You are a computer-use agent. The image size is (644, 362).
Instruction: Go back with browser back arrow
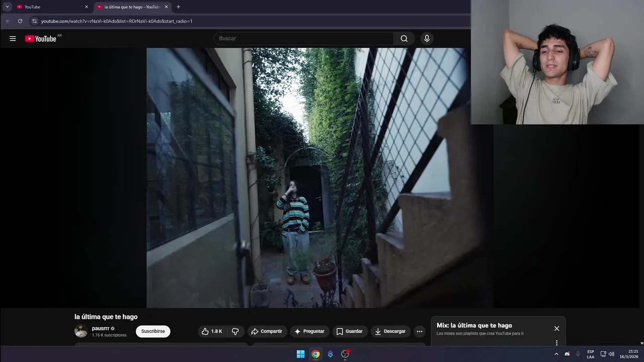pyautogui.click(x=8, y=21)
